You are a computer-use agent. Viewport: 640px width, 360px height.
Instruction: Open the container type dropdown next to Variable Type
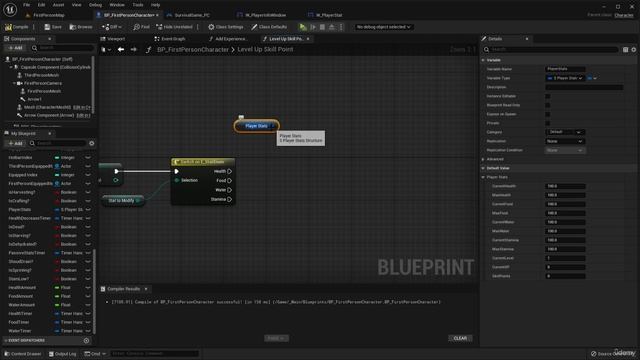pos(592,78)
